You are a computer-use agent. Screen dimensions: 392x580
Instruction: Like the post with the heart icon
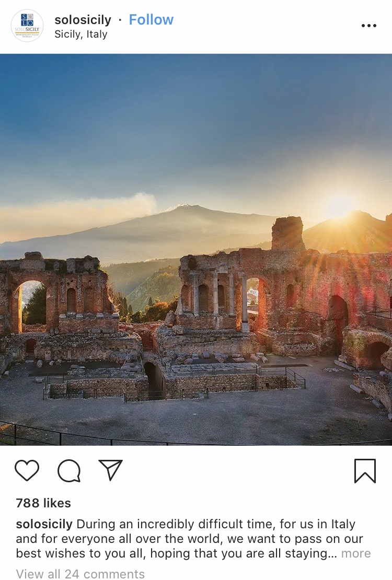click(x=27, y=470)
